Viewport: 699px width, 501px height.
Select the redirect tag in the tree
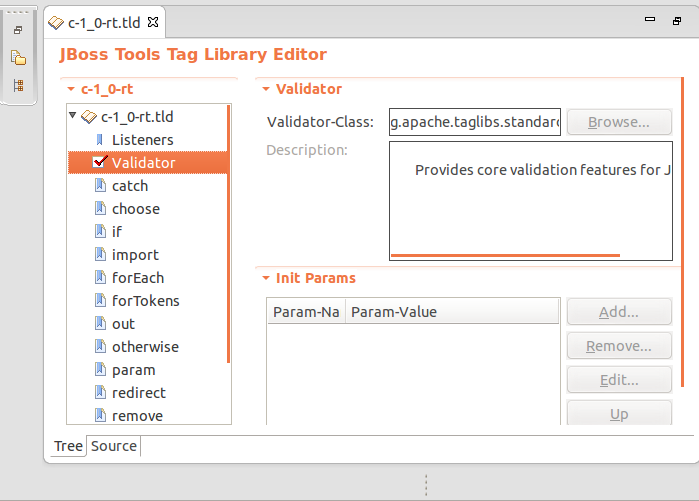[x=139, y=393]
